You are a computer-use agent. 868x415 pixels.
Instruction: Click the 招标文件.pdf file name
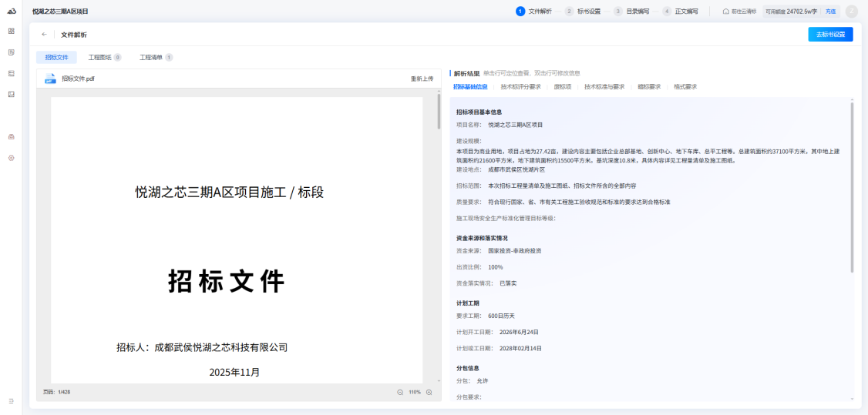(78, 79)
